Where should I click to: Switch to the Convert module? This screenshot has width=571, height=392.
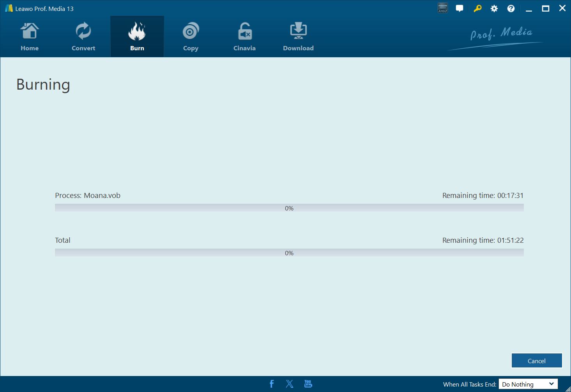(x=83, y=37)
